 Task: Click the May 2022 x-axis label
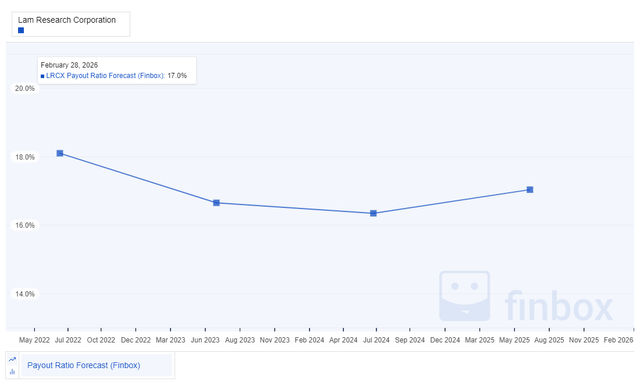[x=34, y=340]
